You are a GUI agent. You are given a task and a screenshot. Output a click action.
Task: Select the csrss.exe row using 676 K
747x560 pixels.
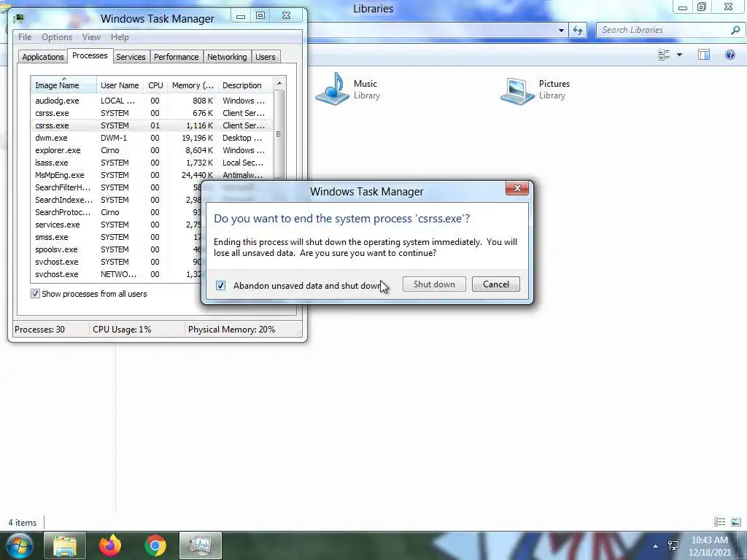pyautogui.click(x=152, y=113)
